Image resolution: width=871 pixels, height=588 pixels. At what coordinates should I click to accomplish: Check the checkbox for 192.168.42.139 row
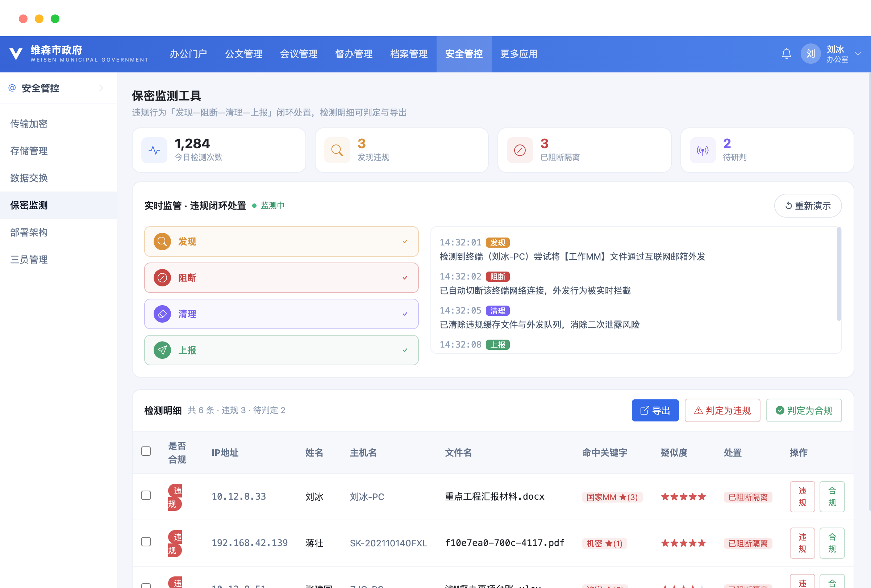146,542
